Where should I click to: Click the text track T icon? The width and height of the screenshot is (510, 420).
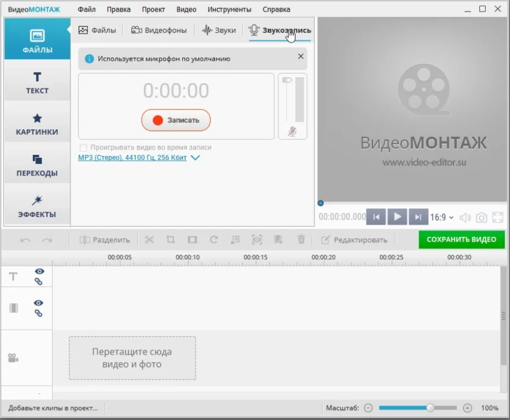pos(13,277)
